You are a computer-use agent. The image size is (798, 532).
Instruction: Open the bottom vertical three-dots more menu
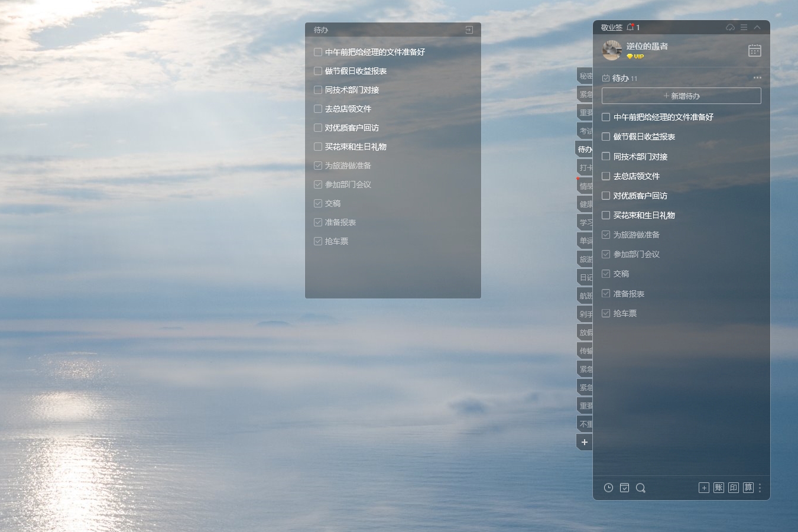tap(760, 488)
